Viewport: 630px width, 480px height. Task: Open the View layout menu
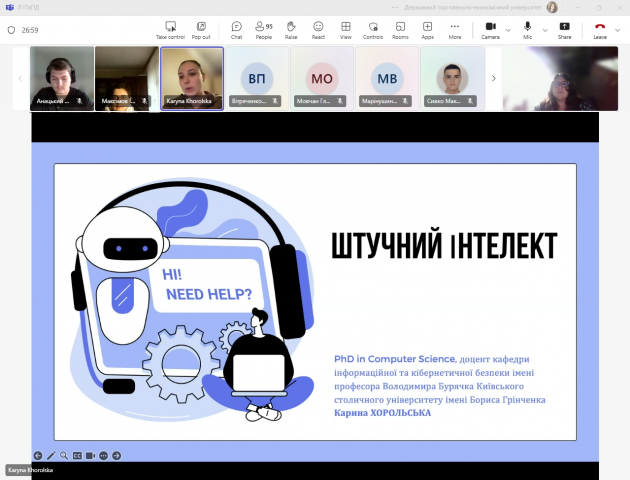tap(345, 29)
